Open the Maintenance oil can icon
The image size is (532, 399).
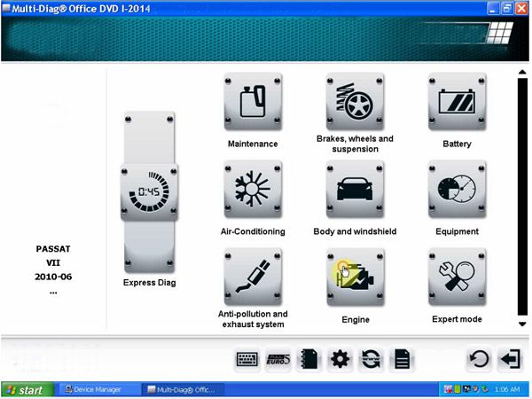click(253, 101)
